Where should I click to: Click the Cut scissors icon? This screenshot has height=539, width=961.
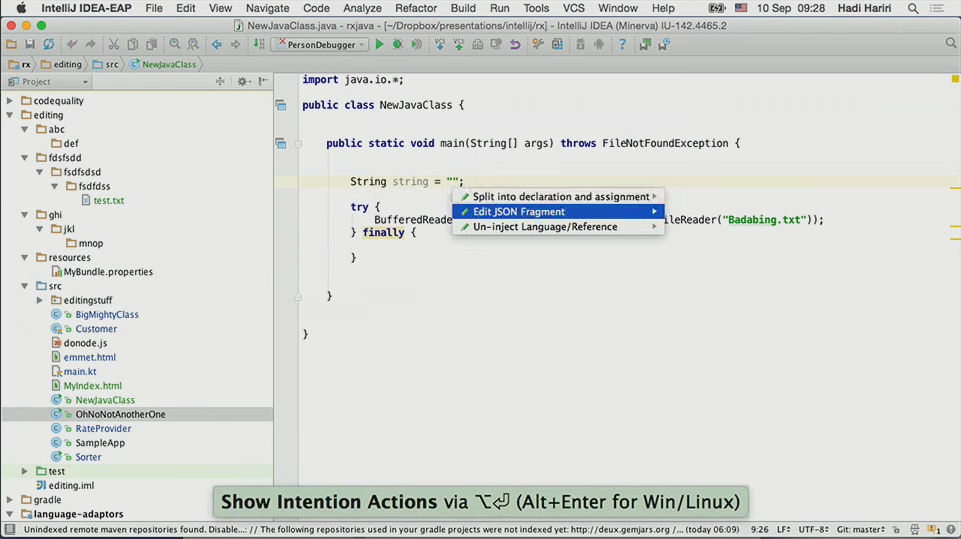pyautogui.click(x=113, y=44)
